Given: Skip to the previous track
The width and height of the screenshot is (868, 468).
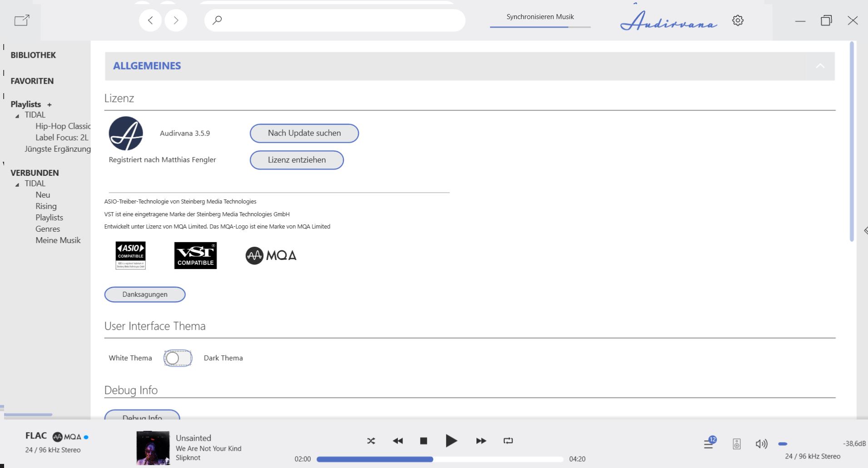Looking at the screenshot, I should click(x=398, y=441).
